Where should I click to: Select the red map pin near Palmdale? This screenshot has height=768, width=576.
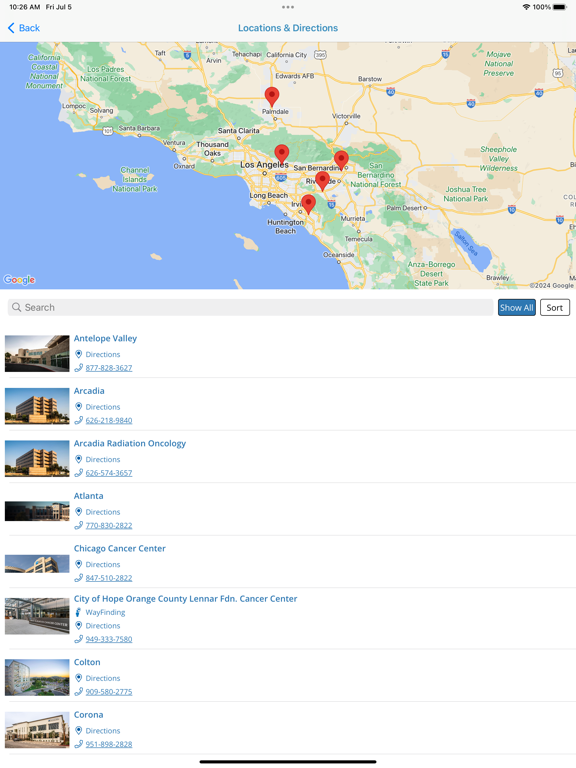coord(272,97)
